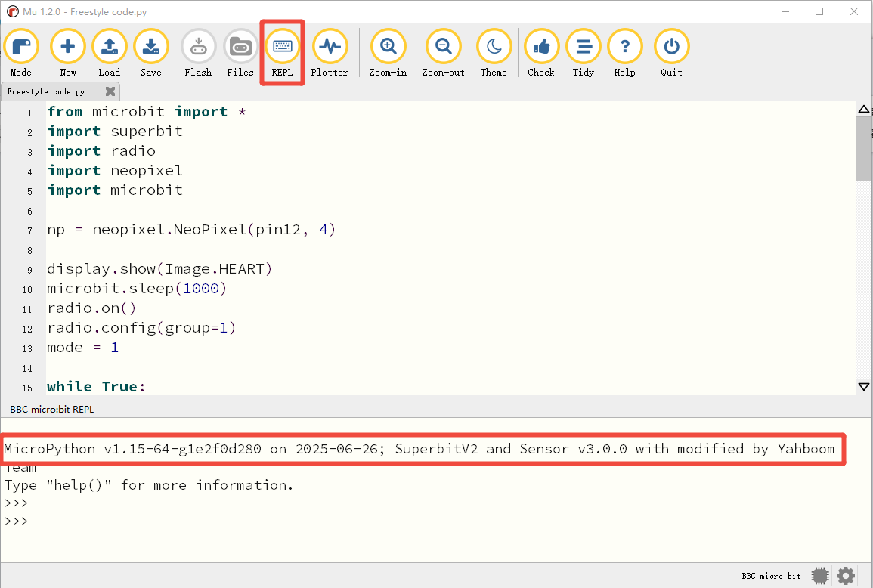This screenshot has height=588, width=873.
Task: Click the editor scrollbar down arrow
Action: [863, 386]
